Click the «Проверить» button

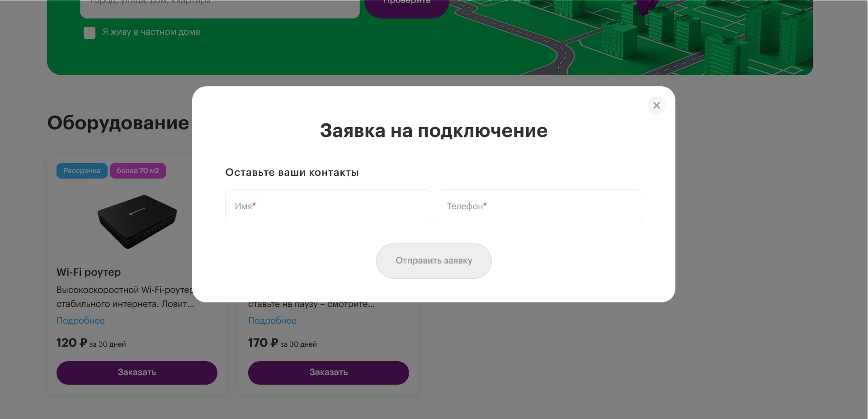click(406, 3)
